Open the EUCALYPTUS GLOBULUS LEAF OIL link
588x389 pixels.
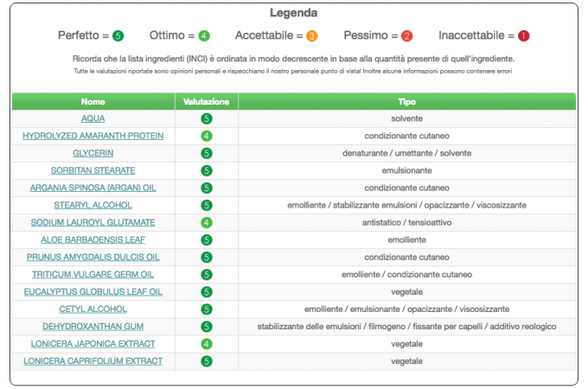(93, 292)
